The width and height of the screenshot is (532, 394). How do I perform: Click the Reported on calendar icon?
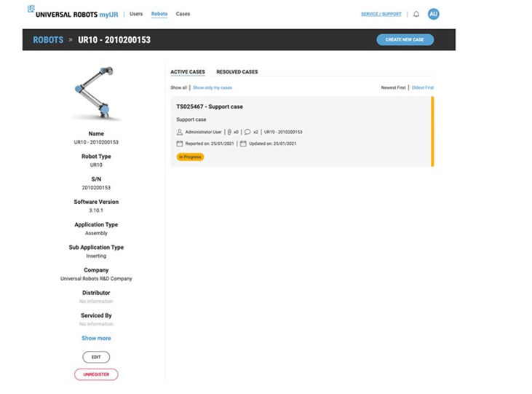point(180,143)
